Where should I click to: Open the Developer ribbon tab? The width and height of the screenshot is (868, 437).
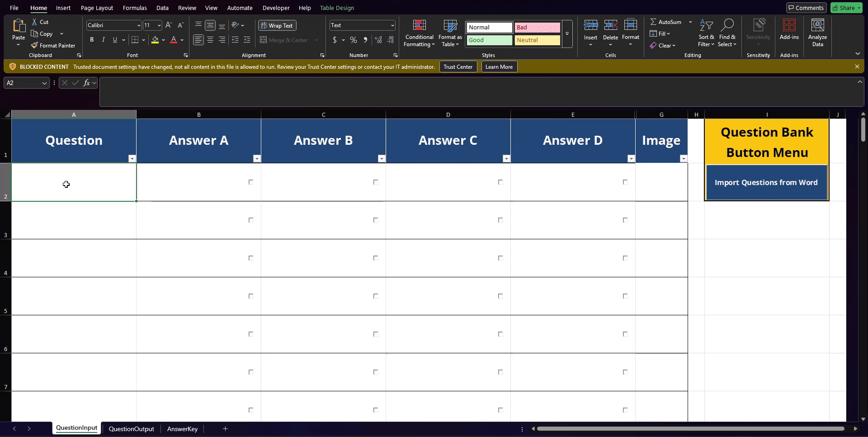click(x=276, y=8)
